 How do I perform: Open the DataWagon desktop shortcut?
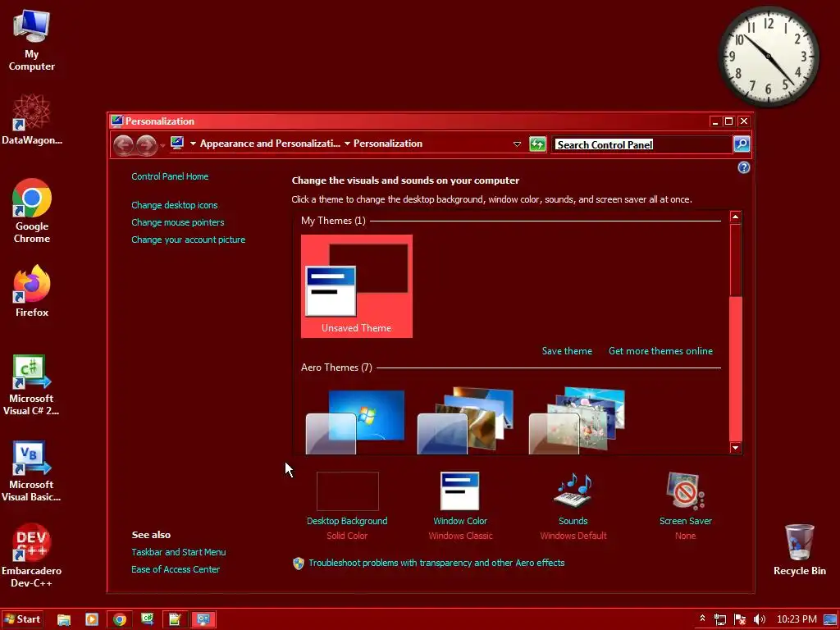[32, 120]
